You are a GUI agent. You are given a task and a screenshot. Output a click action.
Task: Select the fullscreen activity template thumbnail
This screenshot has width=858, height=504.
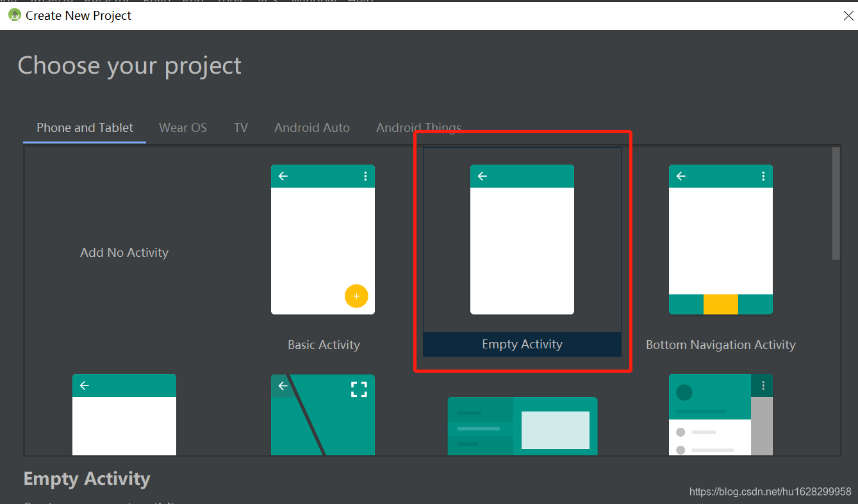click(x=323, y=415)
